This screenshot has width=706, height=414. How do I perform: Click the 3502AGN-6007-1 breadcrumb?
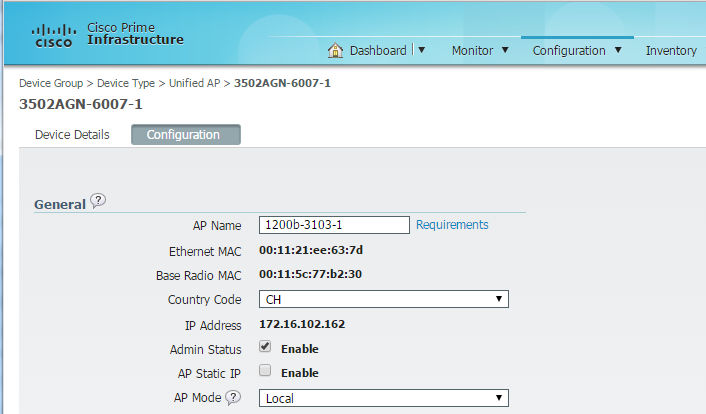[x=282, y=83]
